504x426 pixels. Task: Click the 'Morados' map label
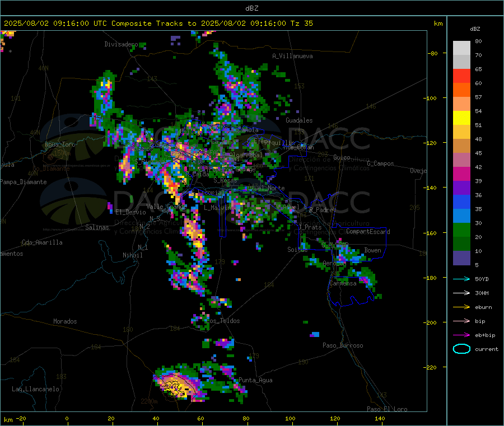(65, 321)
